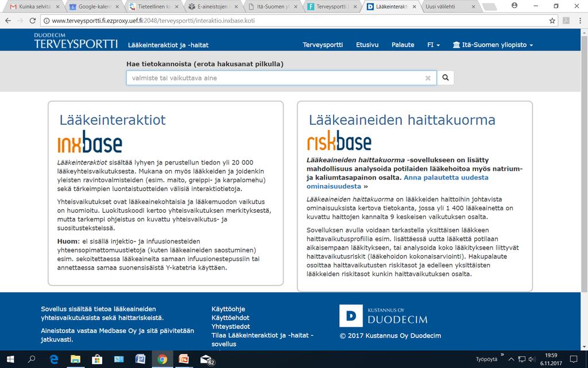Open the Yhteystiedot footer link
Image resolution: width=588 pixels, height=368 pixels.
tap(231, 327)
